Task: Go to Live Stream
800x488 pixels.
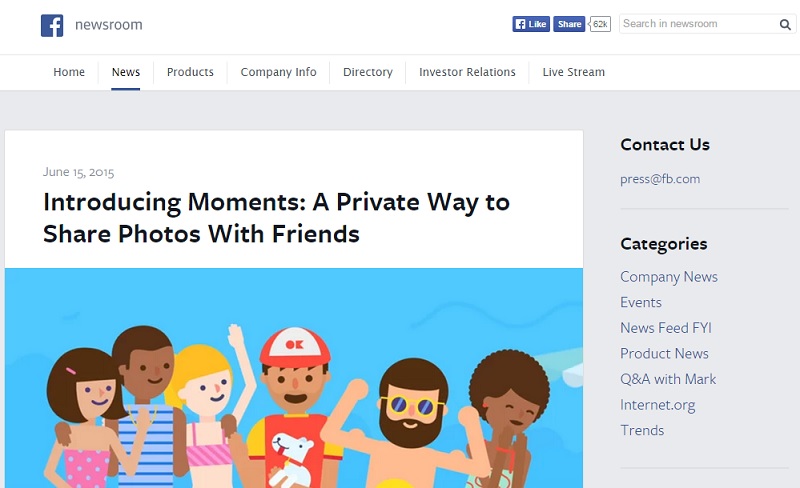Action: point(573,72)
